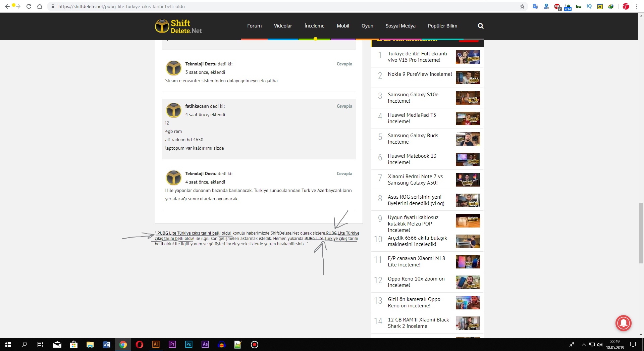Open the browser home page

pos(40,6)
